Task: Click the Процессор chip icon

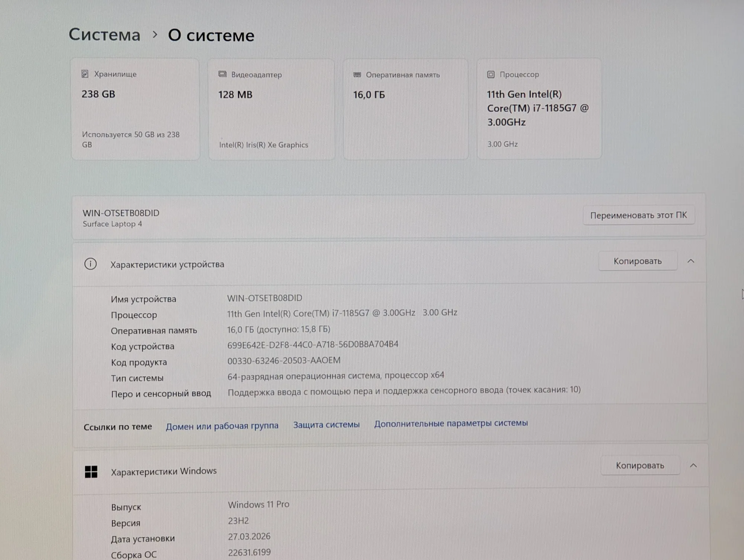Action: [x=491, y=74]
